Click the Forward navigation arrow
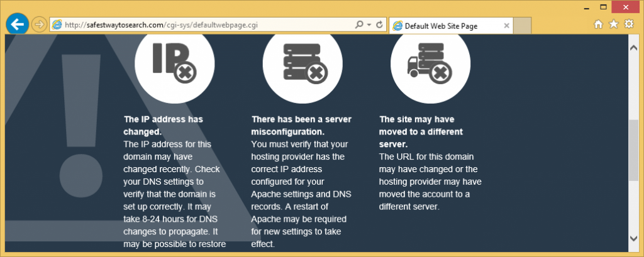The height and width of the screenshot is (257, 644). coord(39,25)
